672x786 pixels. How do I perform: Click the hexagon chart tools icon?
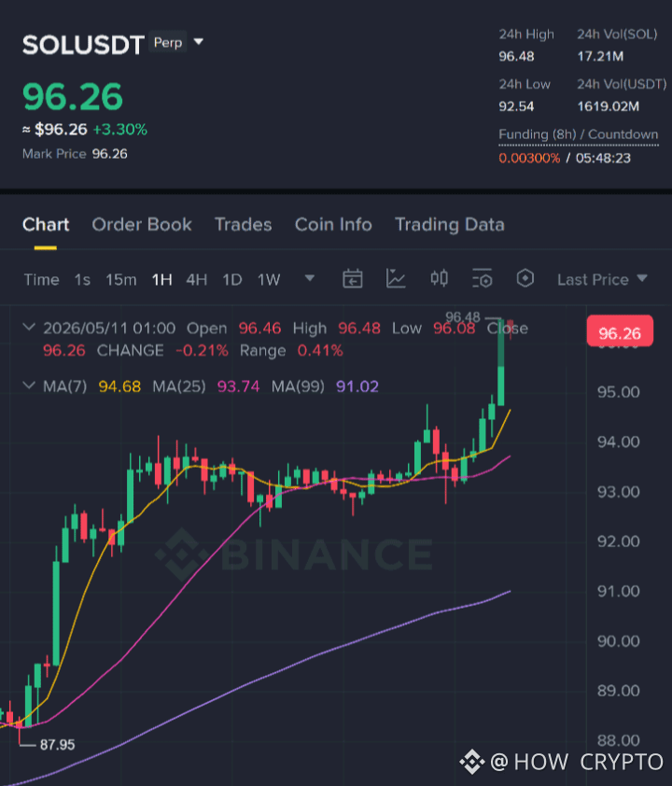tap(525, 278)
